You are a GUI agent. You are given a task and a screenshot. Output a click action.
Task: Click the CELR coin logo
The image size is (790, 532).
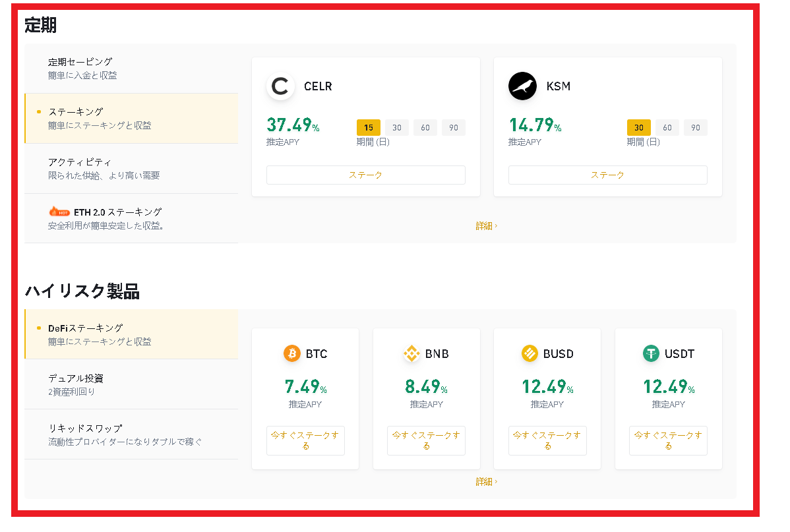pyautogui.click(x=280, y=86)
